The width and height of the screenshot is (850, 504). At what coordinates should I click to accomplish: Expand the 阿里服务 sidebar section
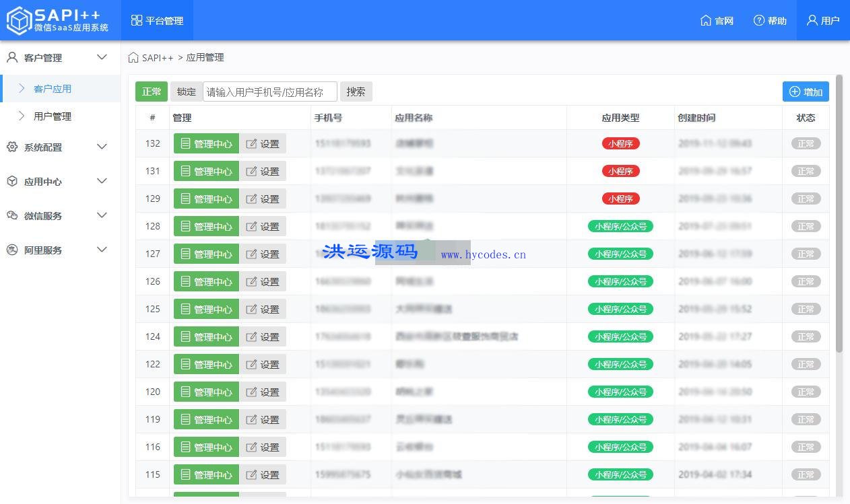(60, 250)
